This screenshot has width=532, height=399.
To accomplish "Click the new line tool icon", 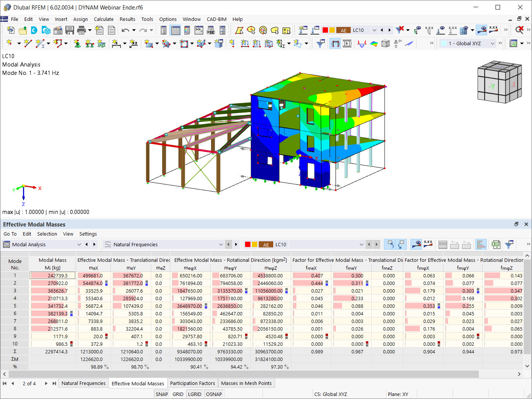I will click(28, 44).
